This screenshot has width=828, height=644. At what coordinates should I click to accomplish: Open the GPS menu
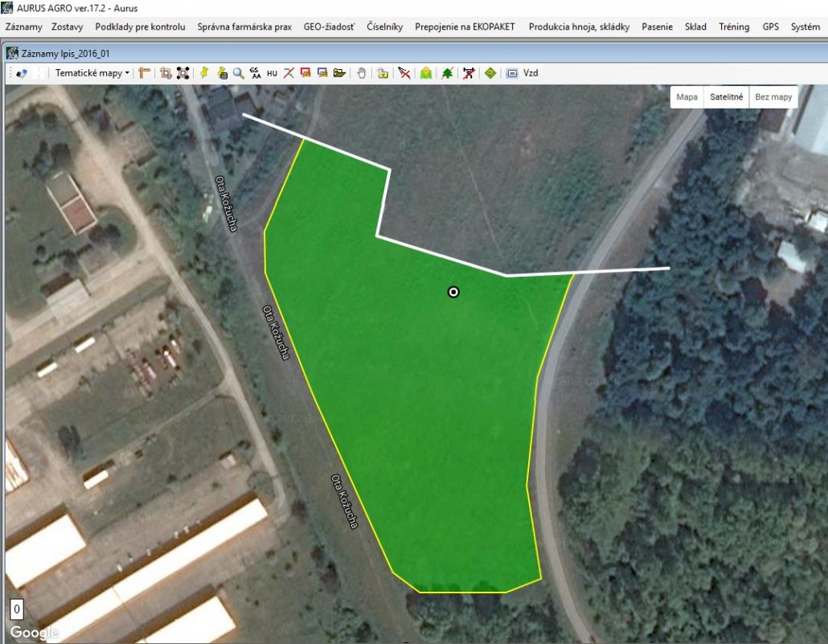tap(770, 27)
